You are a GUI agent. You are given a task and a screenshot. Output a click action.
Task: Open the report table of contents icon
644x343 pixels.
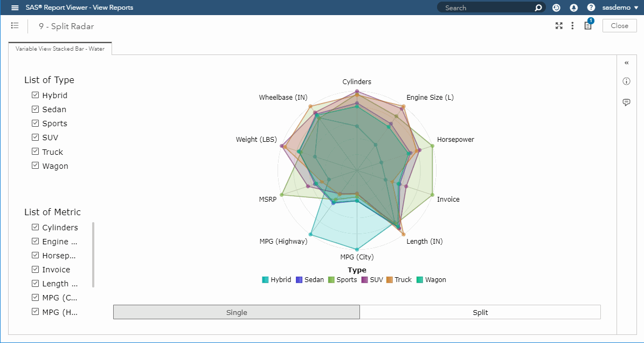(x=15, y=25)
